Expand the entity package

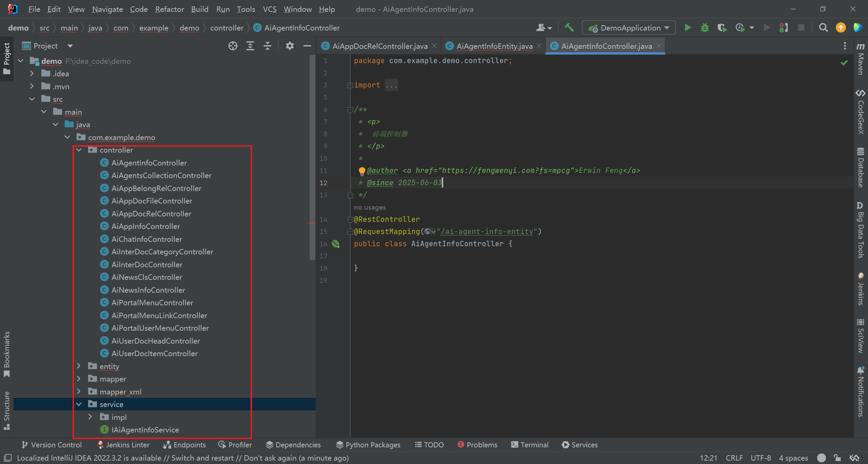click(x=79, y=366)
